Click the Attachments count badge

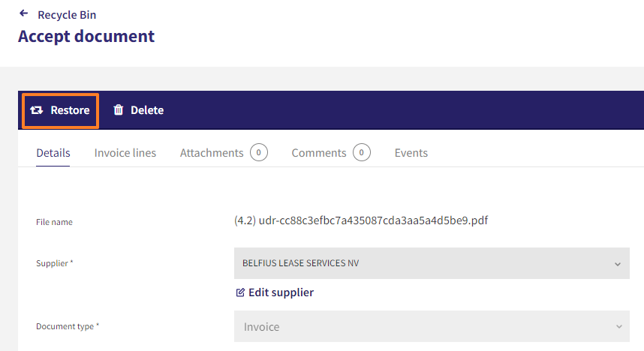(259, 152)
